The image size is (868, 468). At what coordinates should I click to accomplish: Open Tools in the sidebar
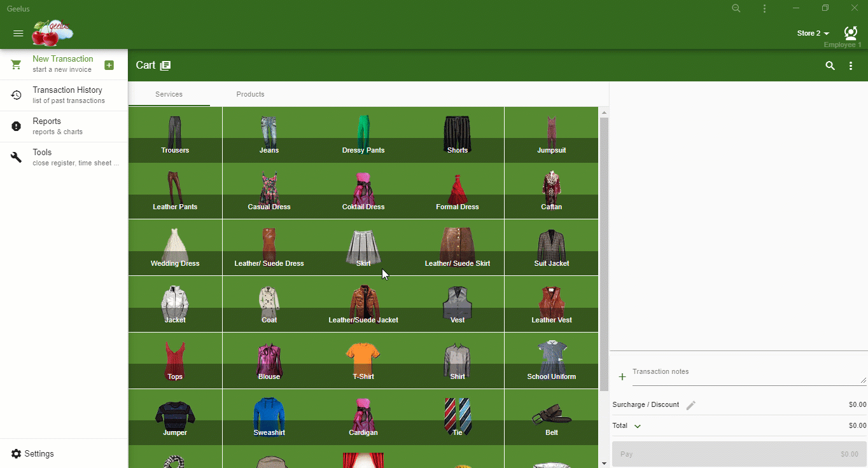tap(64, 158)
